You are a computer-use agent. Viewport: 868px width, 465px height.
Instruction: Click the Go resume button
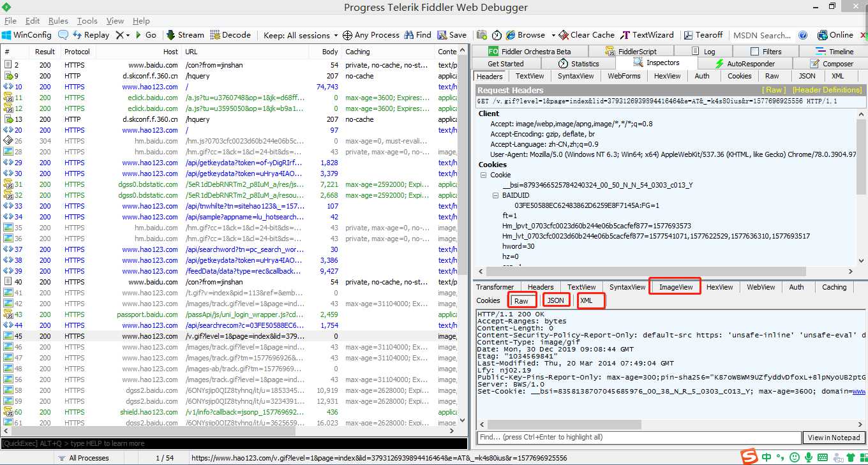(x=145, y=35)
